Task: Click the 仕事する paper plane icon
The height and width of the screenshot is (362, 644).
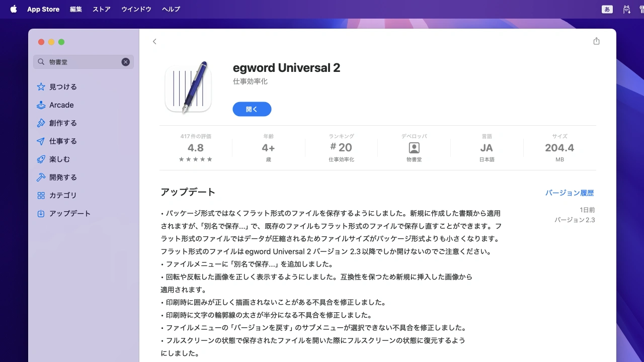Action: [41, 141]
